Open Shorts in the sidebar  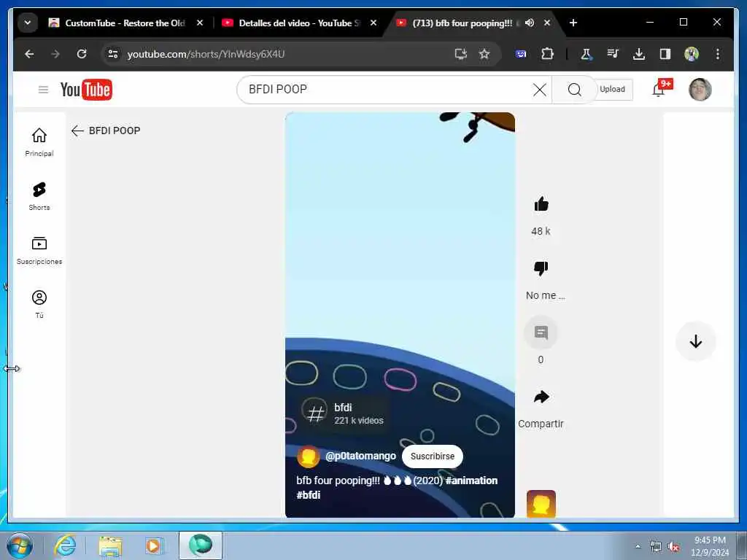tap(39, 196)
